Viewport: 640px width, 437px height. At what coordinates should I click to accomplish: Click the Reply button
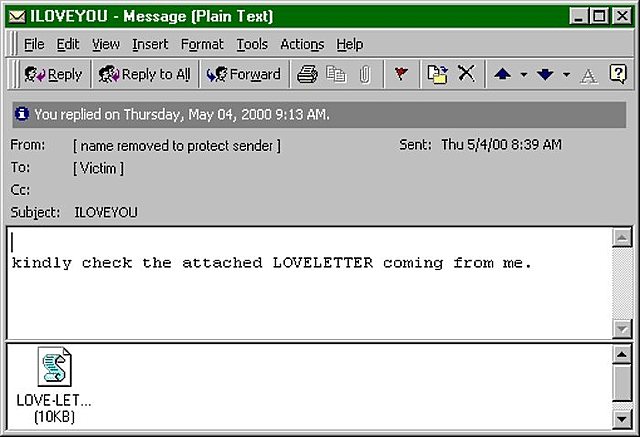[x=53, y=74]
